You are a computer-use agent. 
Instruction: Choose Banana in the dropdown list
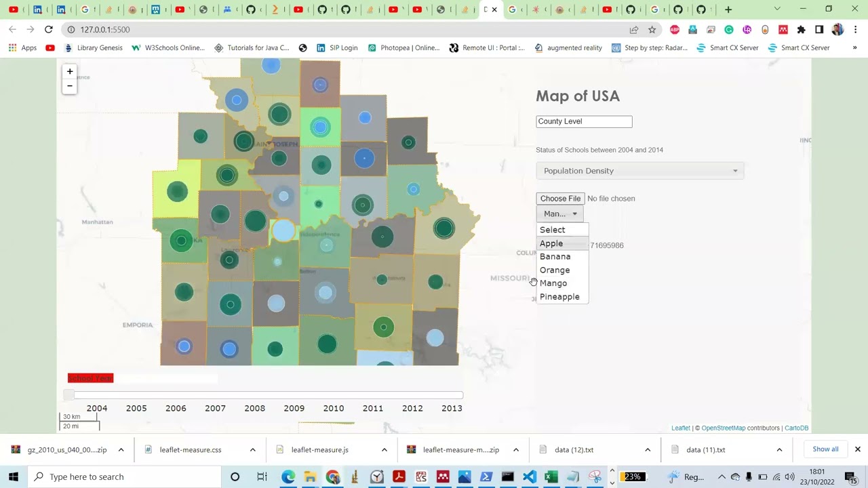pos(562,257)
